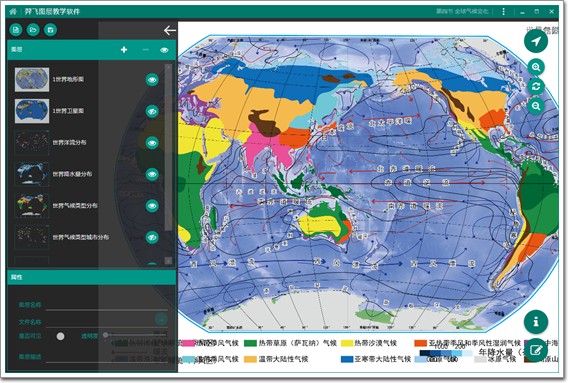568x383 pixels.
Task: Open the more options menu in title bar
Action: coord(504,12)
